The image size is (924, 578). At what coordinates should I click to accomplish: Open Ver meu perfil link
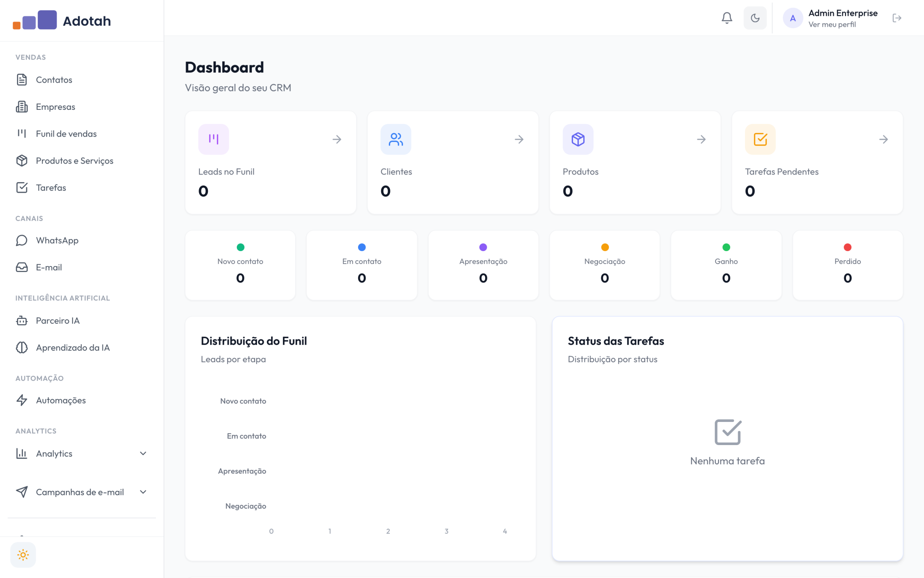(832, 25)
